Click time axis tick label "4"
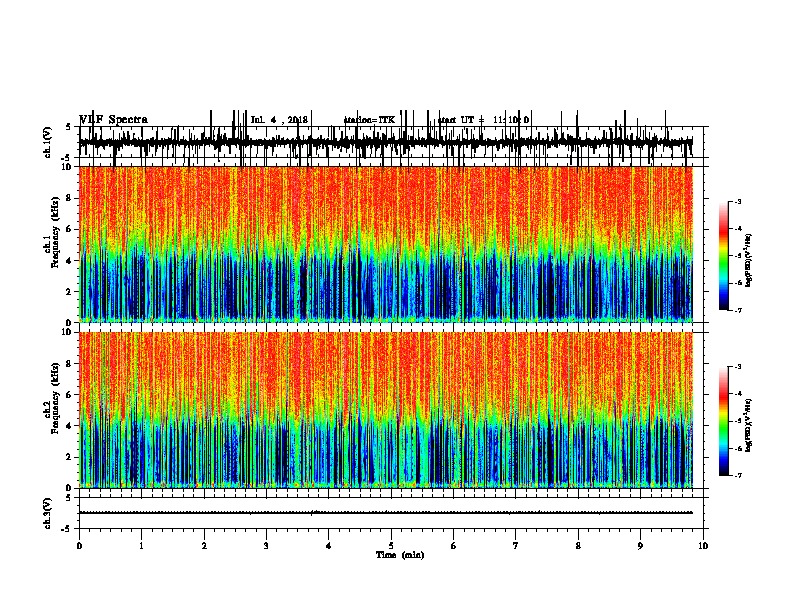Viewport: 792px width, 612px height. click(x=329, y=546)
